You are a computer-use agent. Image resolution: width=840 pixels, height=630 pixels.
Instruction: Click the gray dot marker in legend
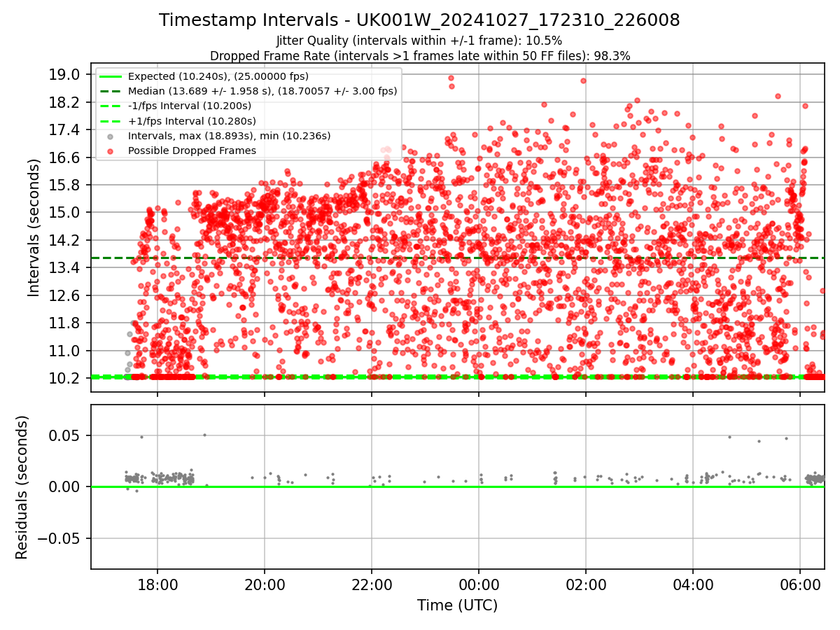click(x=111, y=136)
